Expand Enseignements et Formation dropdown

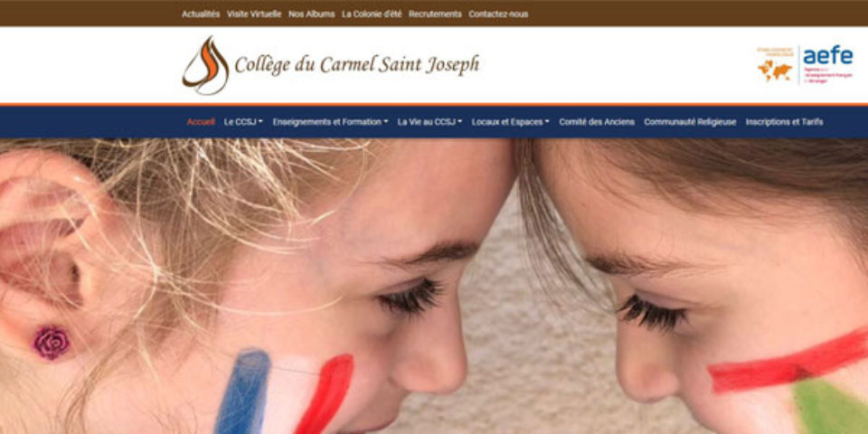click(330, 122)
